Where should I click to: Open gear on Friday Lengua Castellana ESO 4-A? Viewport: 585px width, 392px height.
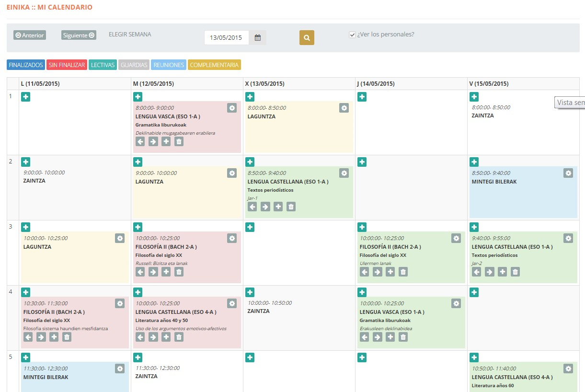click(x=568, y=369)
